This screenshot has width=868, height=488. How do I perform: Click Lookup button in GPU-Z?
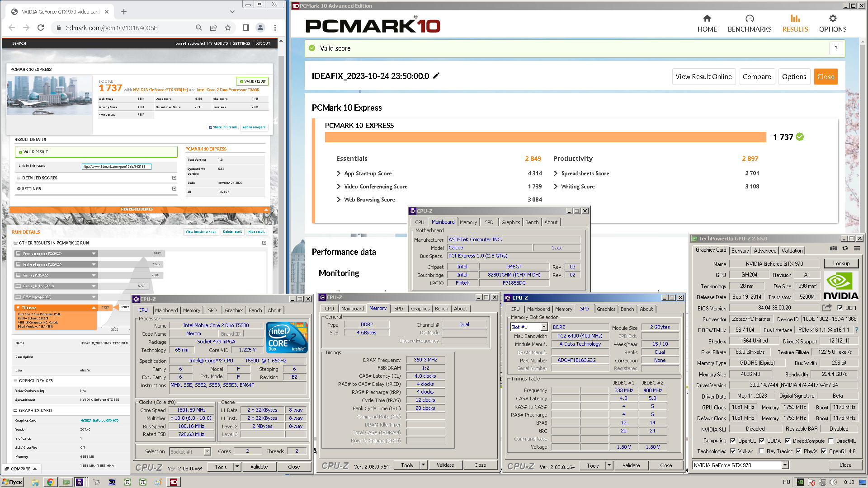[x=841, y=263]
